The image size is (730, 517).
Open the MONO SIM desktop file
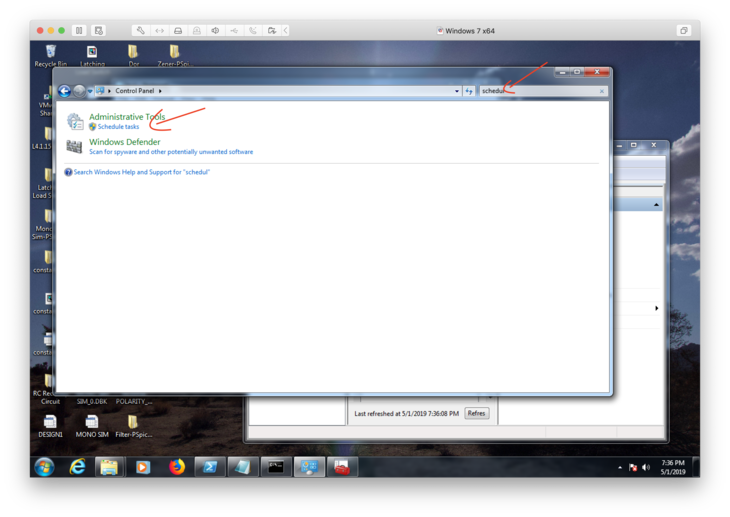[x=92, y=427]
